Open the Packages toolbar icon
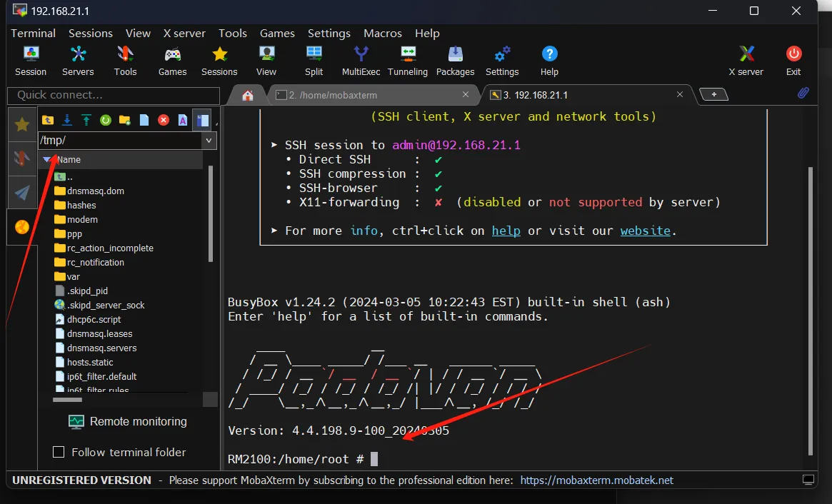The height and width of the screenshot is (504, 832). click(x=455, y=61)
